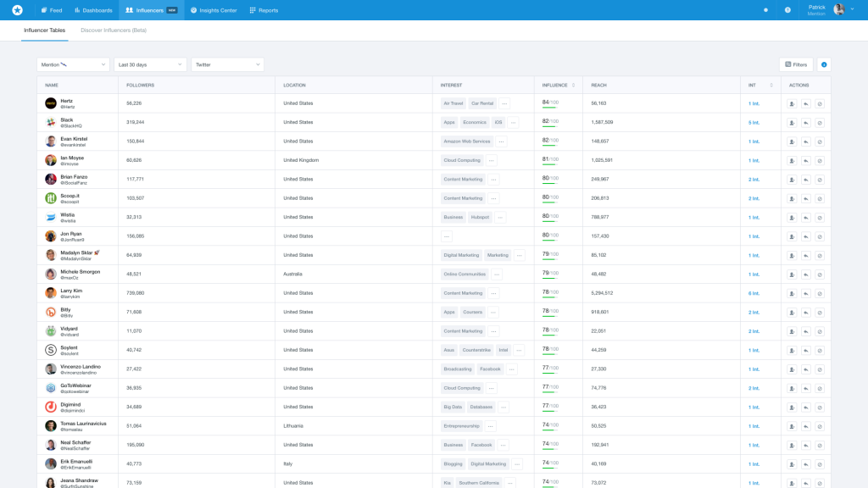Image resolution: width=868 pixels, height=488 pixels.
Task: Open Larry Kim's 6 Int. link
Action: [x=754, y=294]
